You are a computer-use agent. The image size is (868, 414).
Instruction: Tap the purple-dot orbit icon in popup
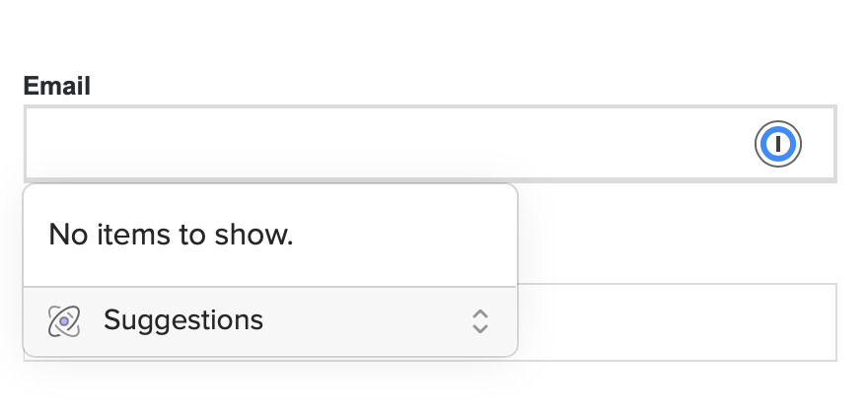pos(63,320)
